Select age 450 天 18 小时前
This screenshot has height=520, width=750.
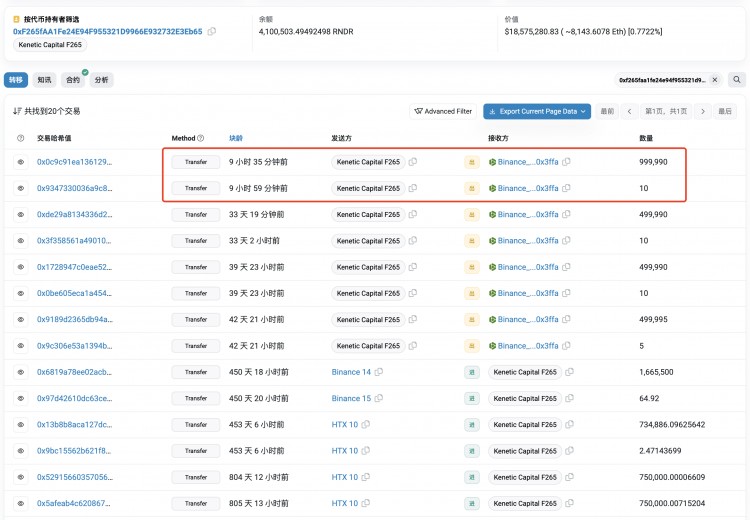tap(259, 372)
